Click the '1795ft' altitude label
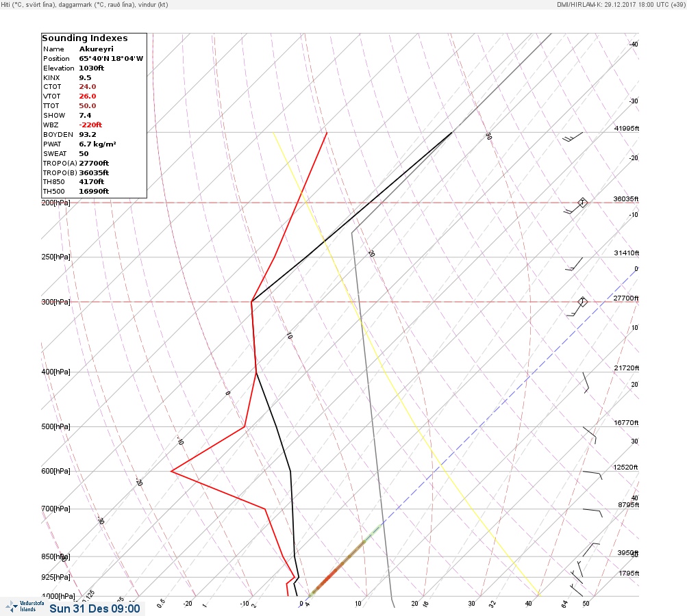This screenshot has width=687, height=616. (x=629, y=573)
